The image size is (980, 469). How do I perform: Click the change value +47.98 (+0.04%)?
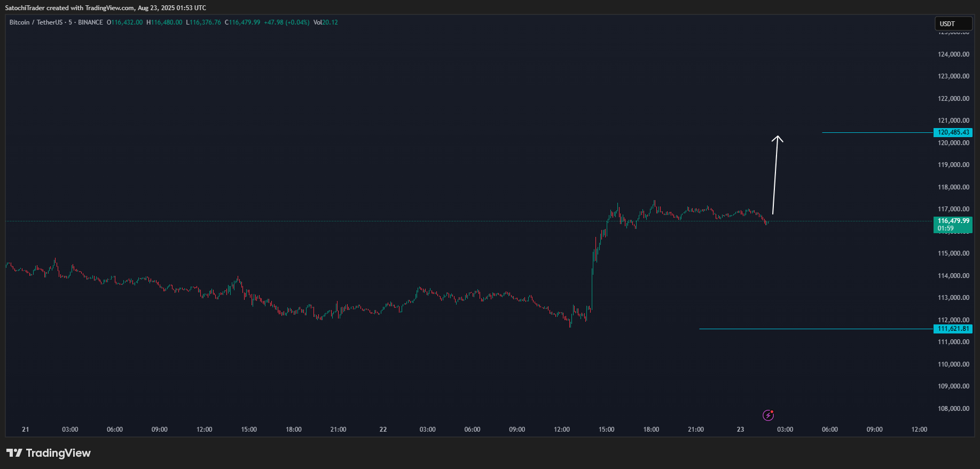coord(287,22)
